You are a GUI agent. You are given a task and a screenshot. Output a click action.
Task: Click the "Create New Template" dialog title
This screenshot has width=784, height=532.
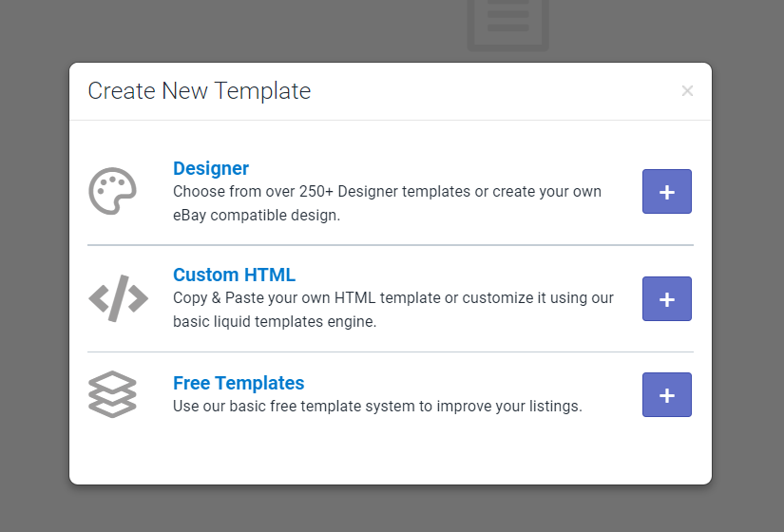(x=200, y=91)
